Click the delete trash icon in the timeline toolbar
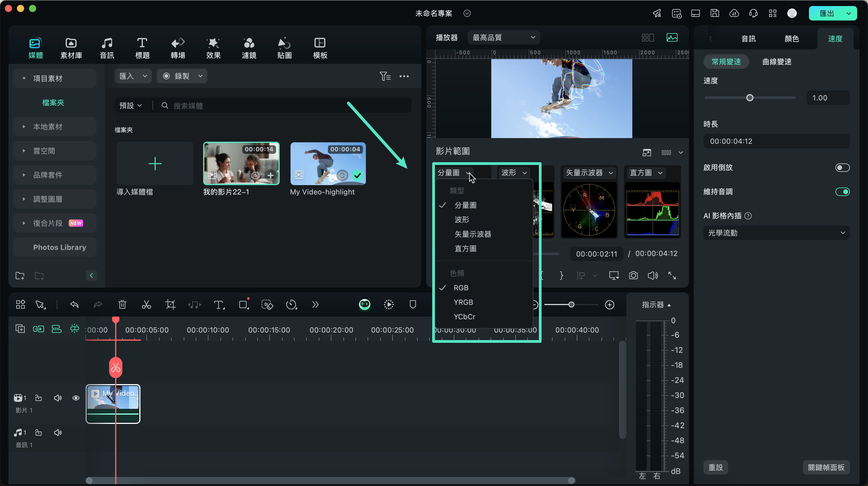The image size is (868, 486). point(122,305)
